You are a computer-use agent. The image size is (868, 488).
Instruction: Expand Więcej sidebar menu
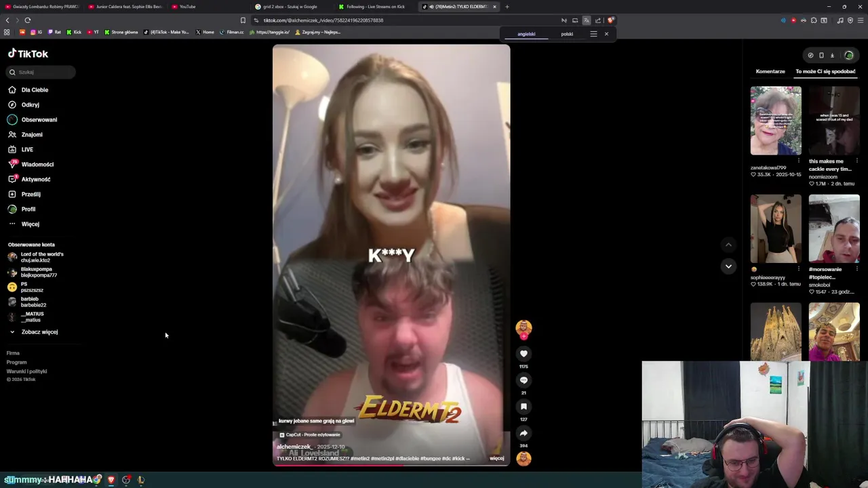click(x=24, y=224)
